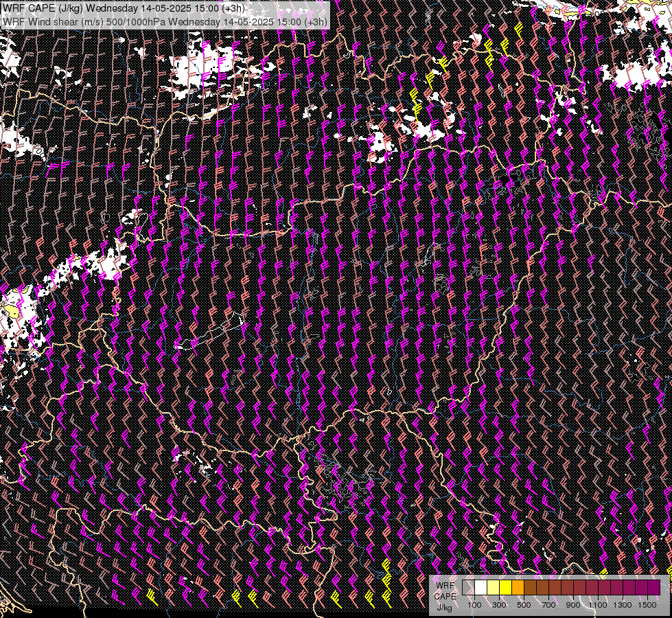Viewport: 672px width, 618px height.
Task: Select the last purple legend swatch above 1500
Action: pos(653,588)
